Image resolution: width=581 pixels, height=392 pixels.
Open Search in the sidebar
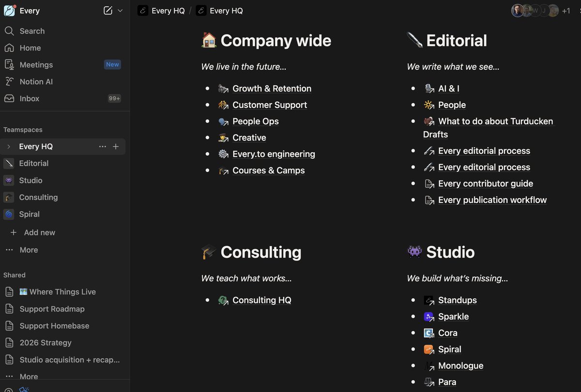coord(32,31)
